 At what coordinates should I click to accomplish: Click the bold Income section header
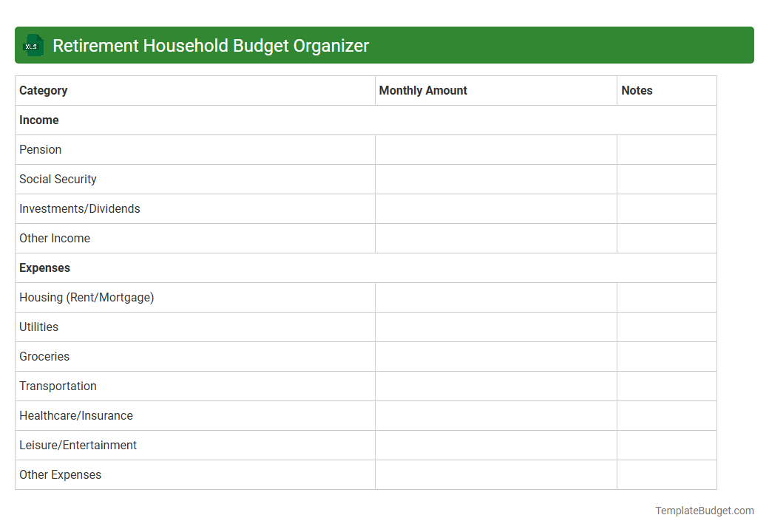point(38,120)
